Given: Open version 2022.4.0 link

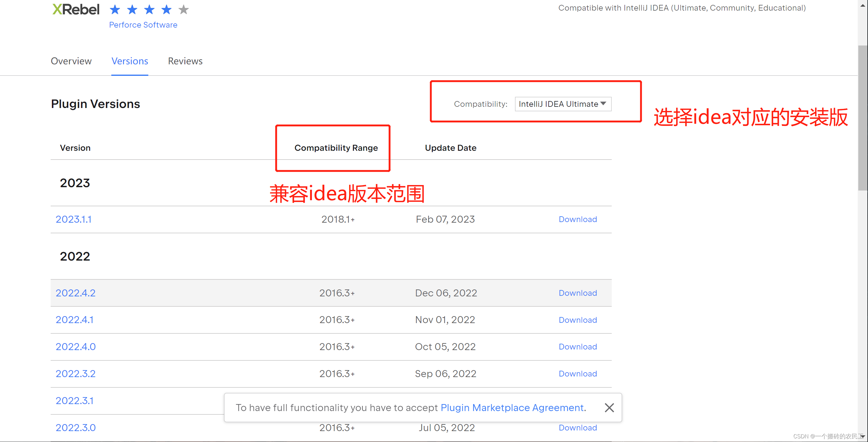Looking at the screenshot, I should (76, 346).
